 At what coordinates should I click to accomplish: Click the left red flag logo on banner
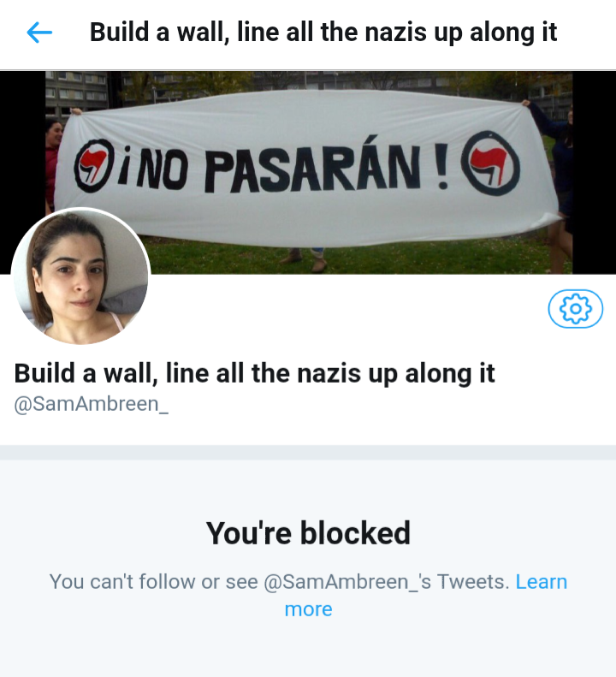pos(93,165)
